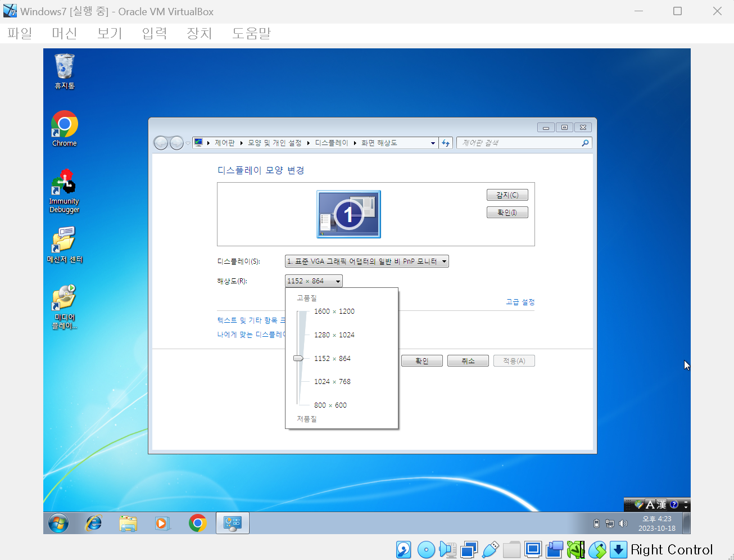Click the VirtualBox audio status icon
Viewport: 734px width, 560px height.
pos(447,549)
